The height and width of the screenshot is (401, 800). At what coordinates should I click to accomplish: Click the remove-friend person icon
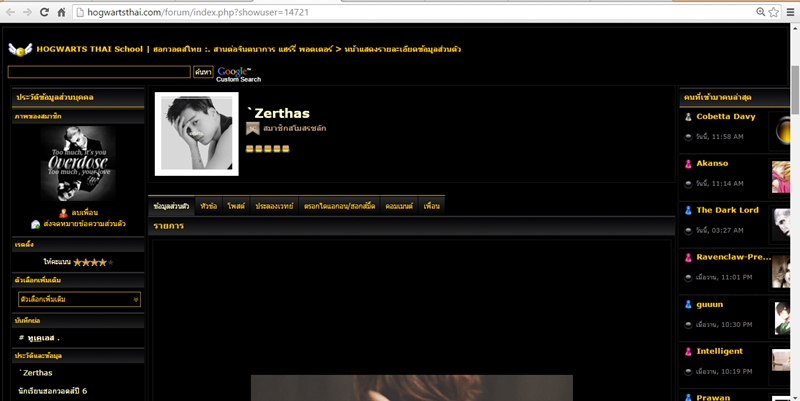tap(63, 213)
